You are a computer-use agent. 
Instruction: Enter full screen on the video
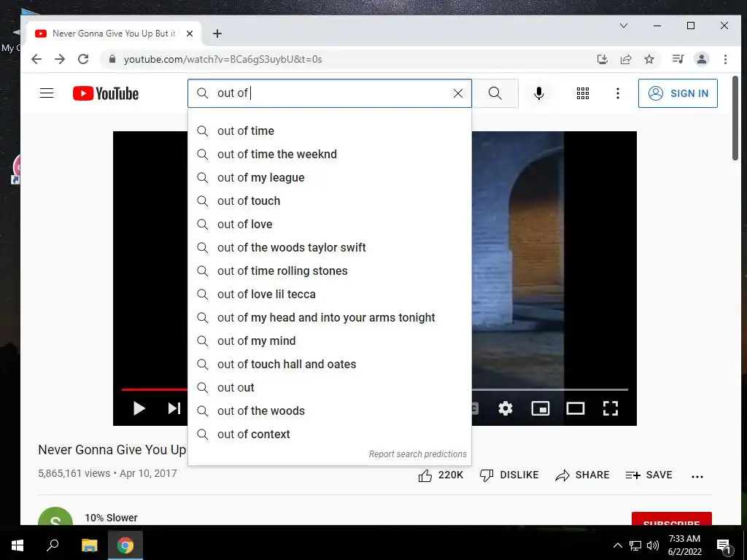611,408
